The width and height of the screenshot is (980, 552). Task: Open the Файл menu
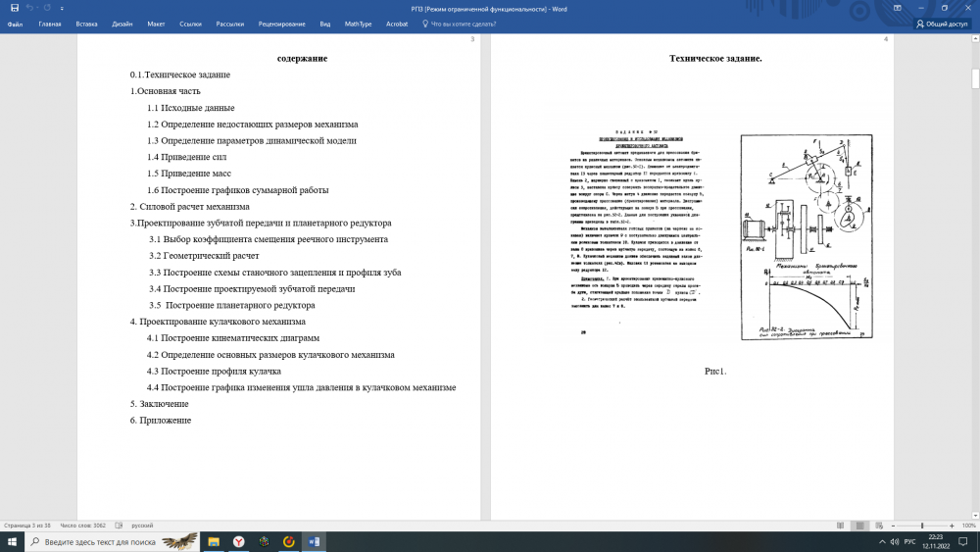[15, 24]
